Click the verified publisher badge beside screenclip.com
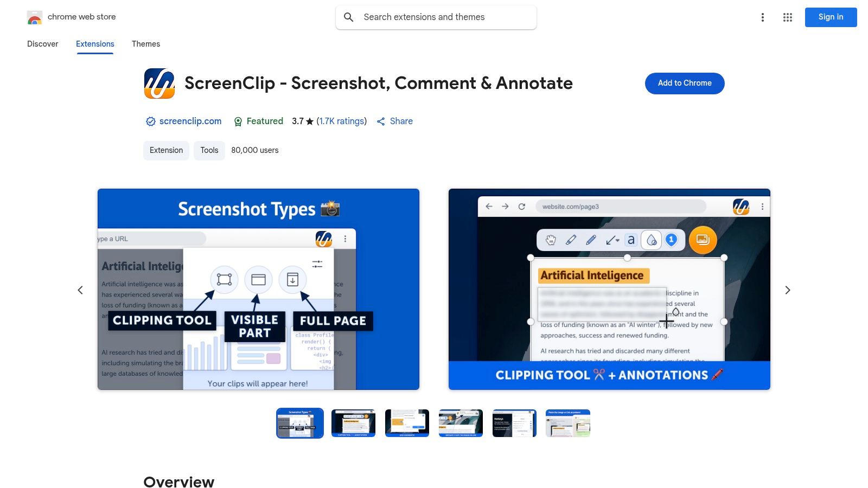 [150, 121]
